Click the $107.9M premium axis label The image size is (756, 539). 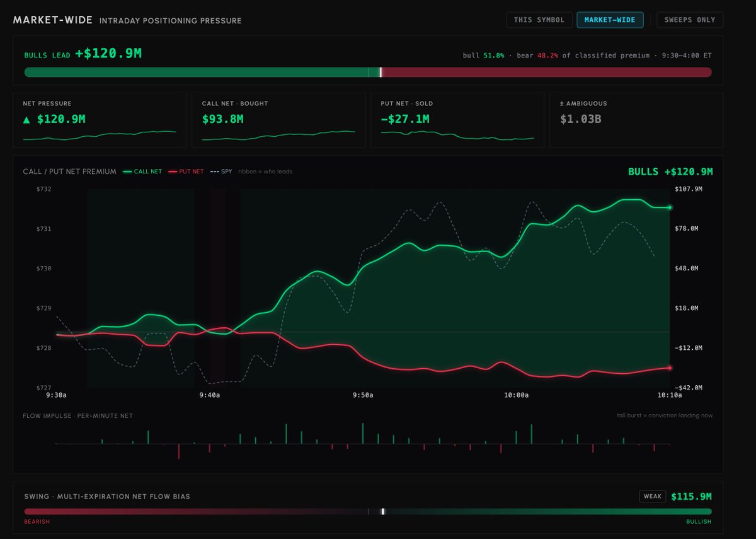tap(688, 189)
